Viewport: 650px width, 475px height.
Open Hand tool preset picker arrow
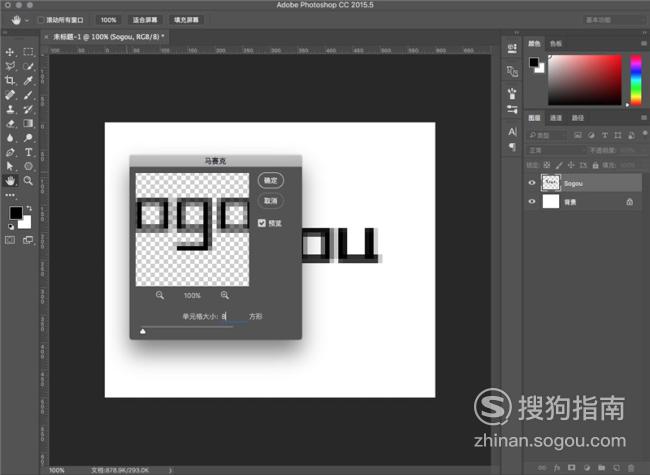27,20
